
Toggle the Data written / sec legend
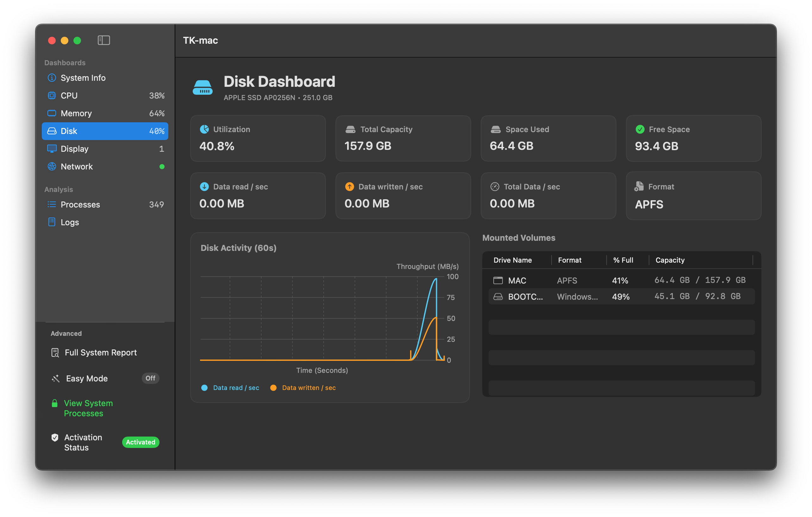click(x=303, y=387)
